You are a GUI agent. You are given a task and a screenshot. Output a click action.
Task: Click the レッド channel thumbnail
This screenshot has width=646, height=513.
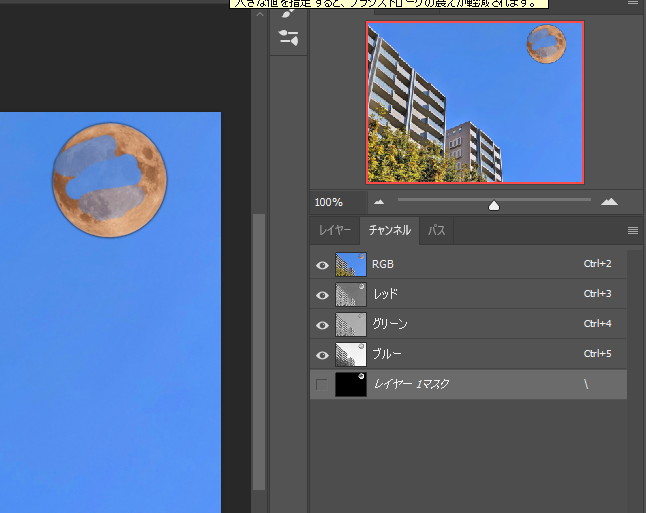[351, 295]
